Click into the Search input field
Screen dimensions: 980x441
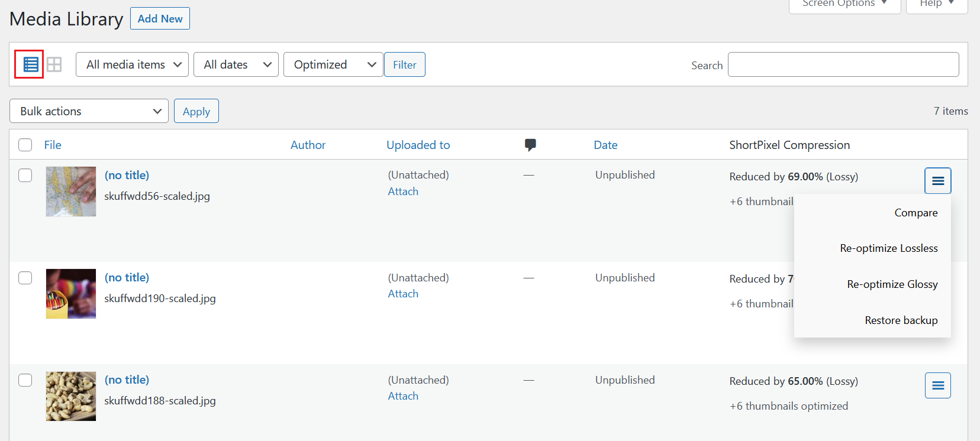tap(843, 64)
